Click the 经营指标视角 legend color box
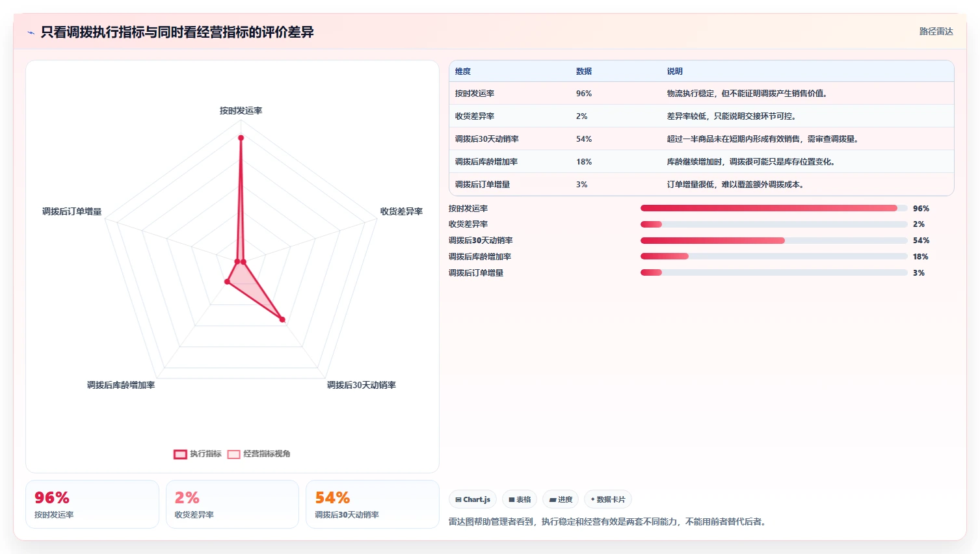The width and height of the screenshot is (980, 554). pyautogui.click(x=234, y=455)
